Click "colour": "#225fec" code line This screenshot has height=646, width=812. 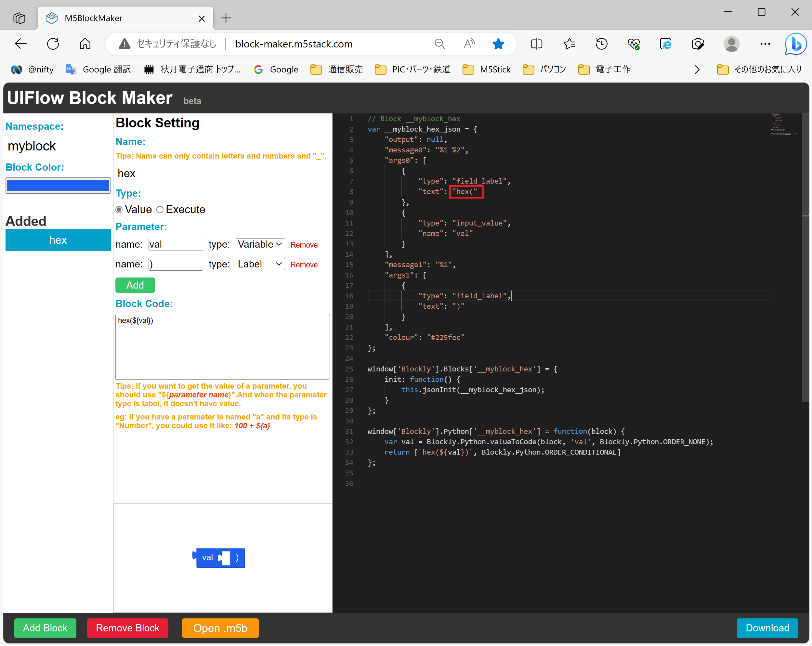click(424, 338)
